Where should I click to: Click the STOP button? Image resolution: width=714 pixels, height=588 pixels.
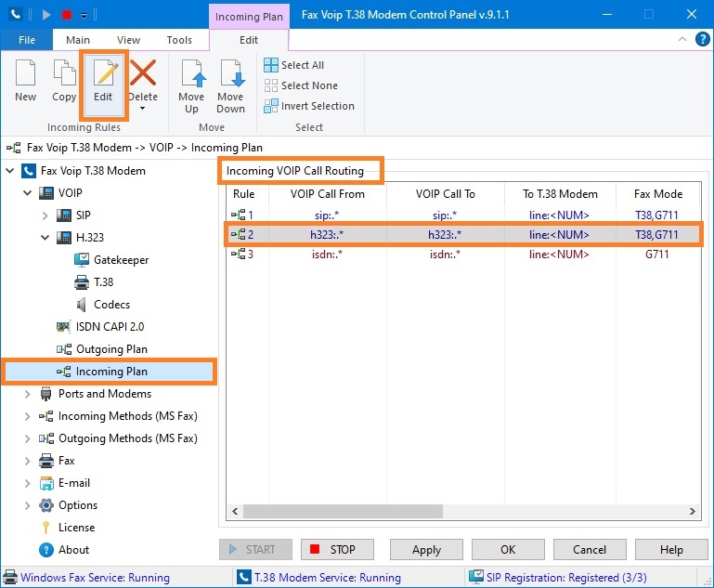[x=337, y=550]
